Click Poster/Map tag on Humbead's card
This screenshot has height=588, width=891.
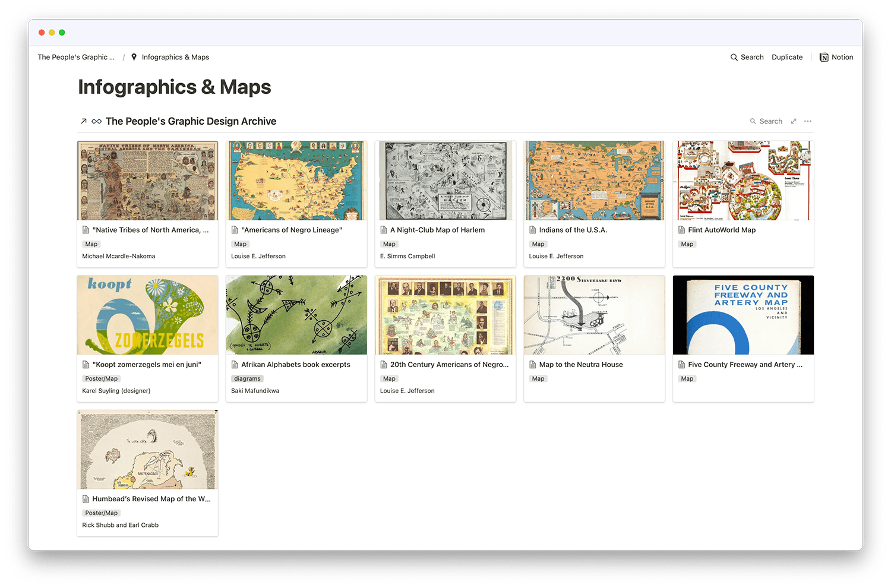tap(102, 513)
